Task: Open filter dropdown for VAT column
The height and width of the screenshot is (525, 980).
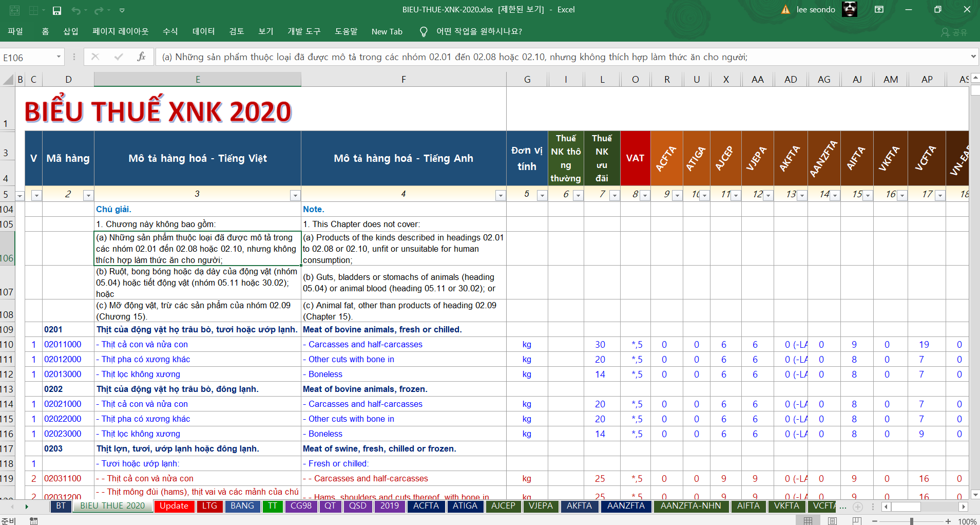Action: (645, 195)
